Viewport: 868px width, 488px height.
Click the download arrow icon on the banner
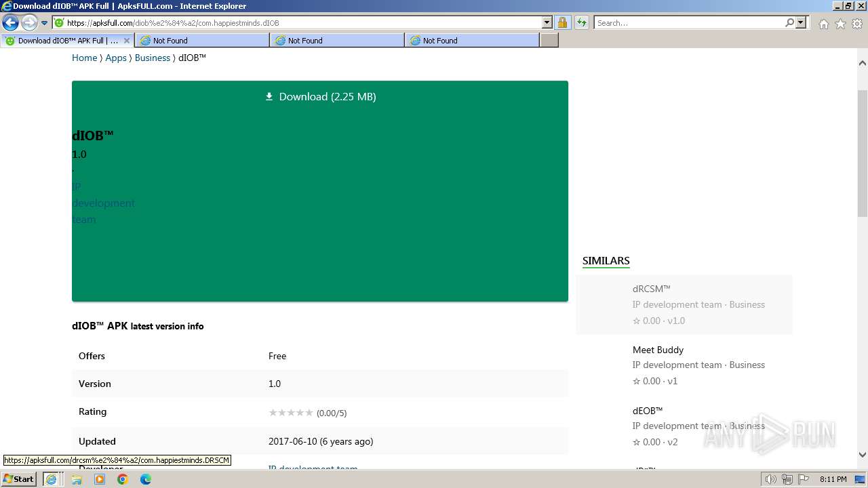pos(269,97)
